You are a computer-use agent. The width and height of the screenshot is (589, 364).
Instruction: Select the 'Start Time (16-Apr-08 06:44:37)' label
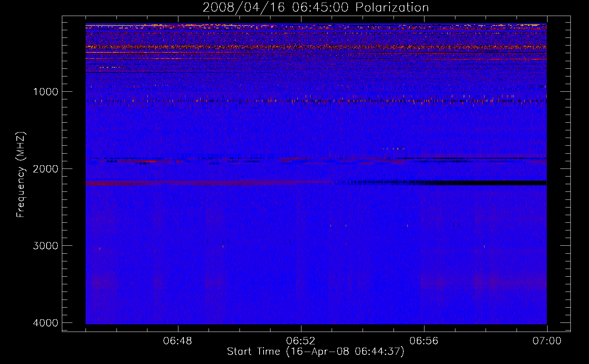tap(316, 352)
